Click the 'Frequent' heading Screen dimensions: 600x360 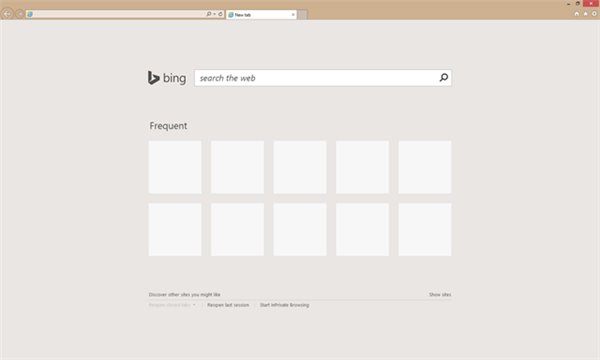[x=168, y=126]
